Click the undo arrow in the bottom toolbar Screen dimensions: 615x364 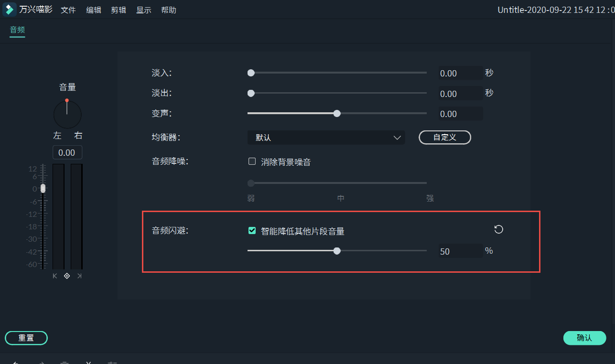[x=16, y=362]
